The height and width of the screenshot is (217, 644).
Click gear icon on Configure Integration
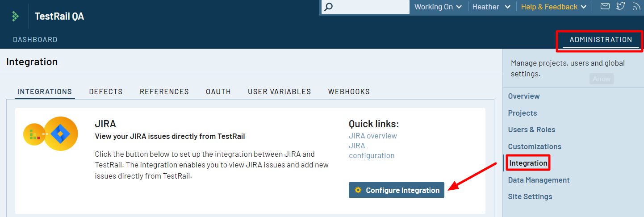[x=358, y=190]
